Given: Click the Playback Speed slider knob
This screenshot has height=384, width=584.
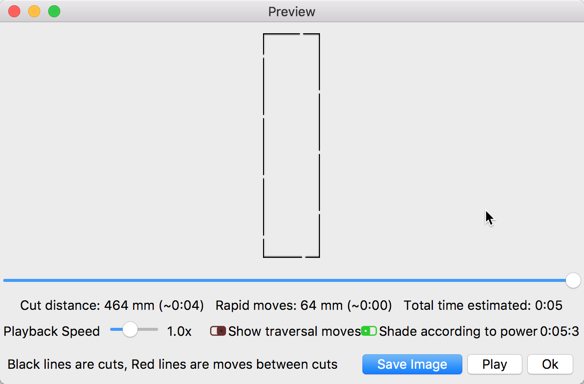Looking at the screenshot, I should 130,330.
